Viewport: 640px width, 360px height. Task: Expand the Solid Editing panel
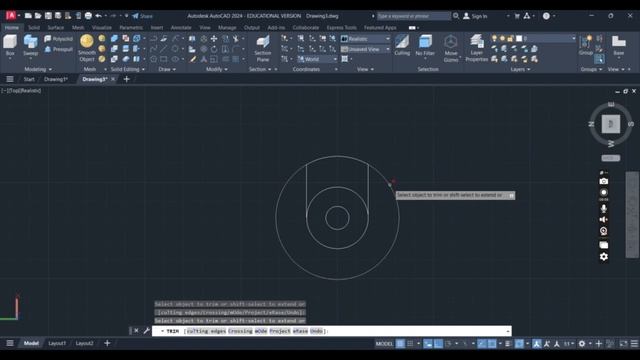(127, 69)
